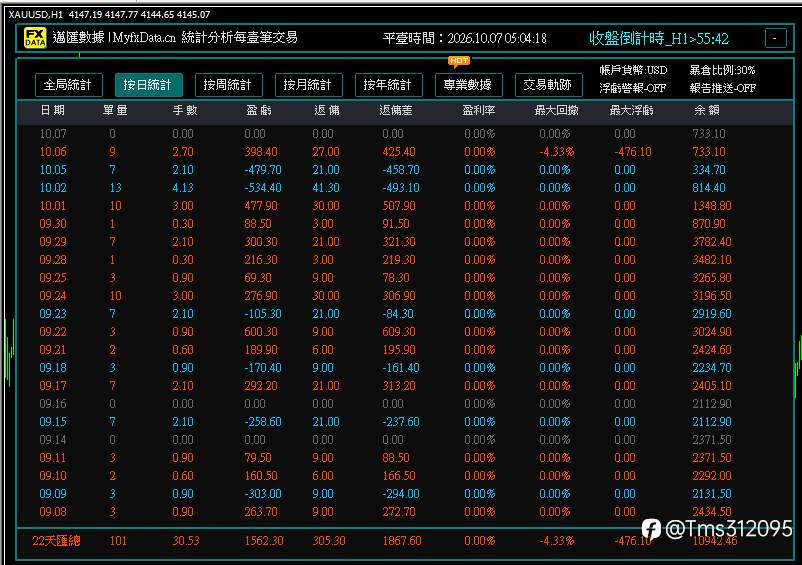Collapse panel with the minus button

coord(775,38)
